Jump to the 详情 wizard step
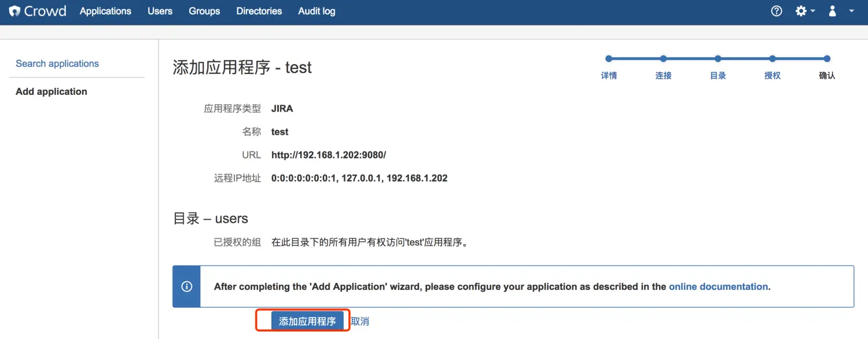 point(609,75)
